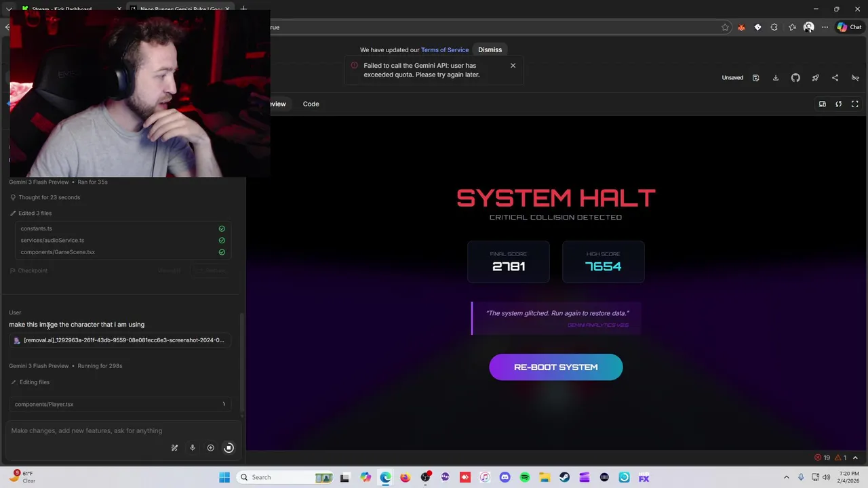The height and width of the screenshot is (488, 868).
Task: Open the taskbar clock showing 7:20 PM
Action: tap(848, 477)
